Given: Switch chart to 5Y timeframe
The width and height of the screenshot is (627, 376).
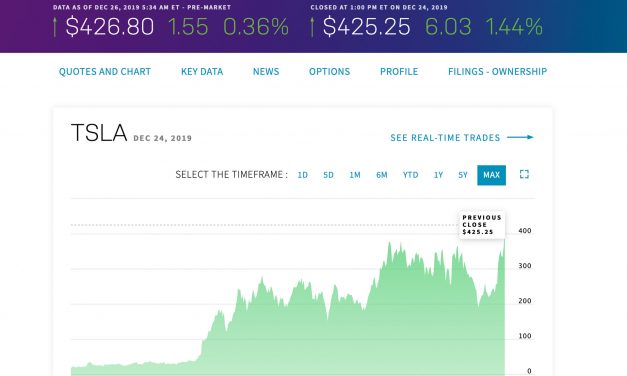Looking at the screenshot, I should 463,175.
